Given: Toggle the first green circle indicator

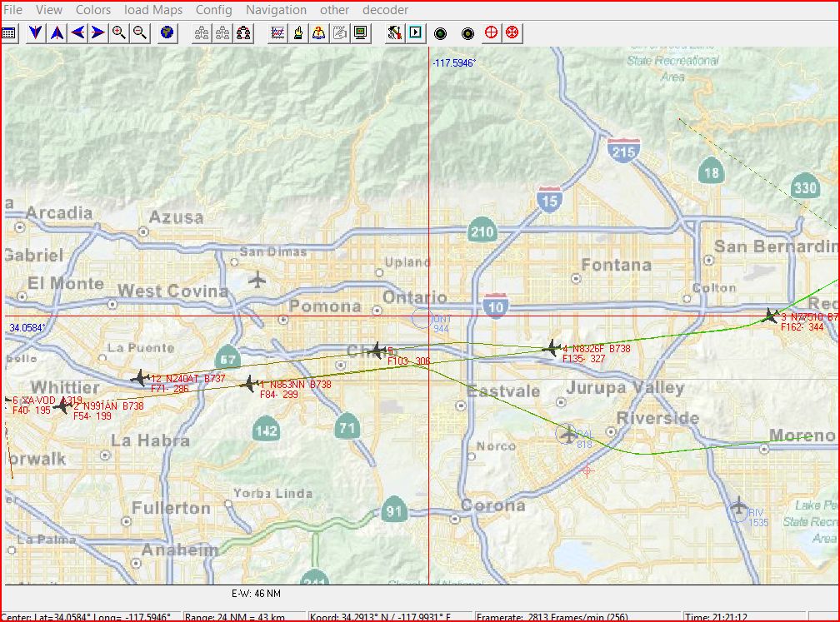Looking at the screenshot, I should tap(441, 33).
